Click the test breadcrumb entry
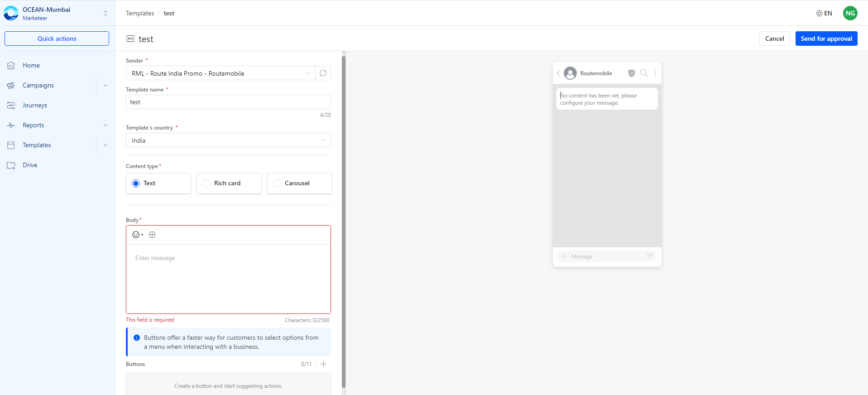This screenshot has width=868, height=395. click(169, 13)
